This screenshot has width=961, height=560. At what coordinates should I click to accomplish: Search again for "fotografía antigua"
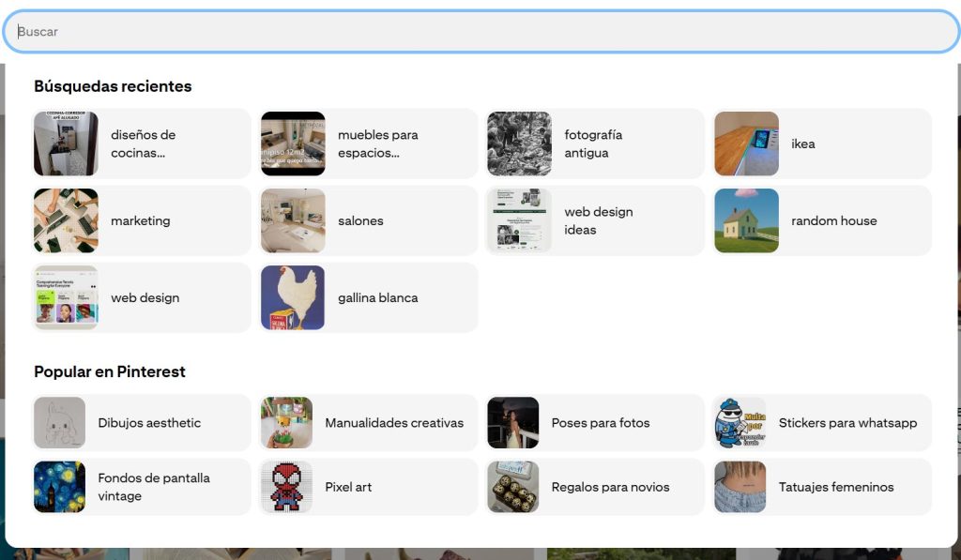(x=595, y=144)
